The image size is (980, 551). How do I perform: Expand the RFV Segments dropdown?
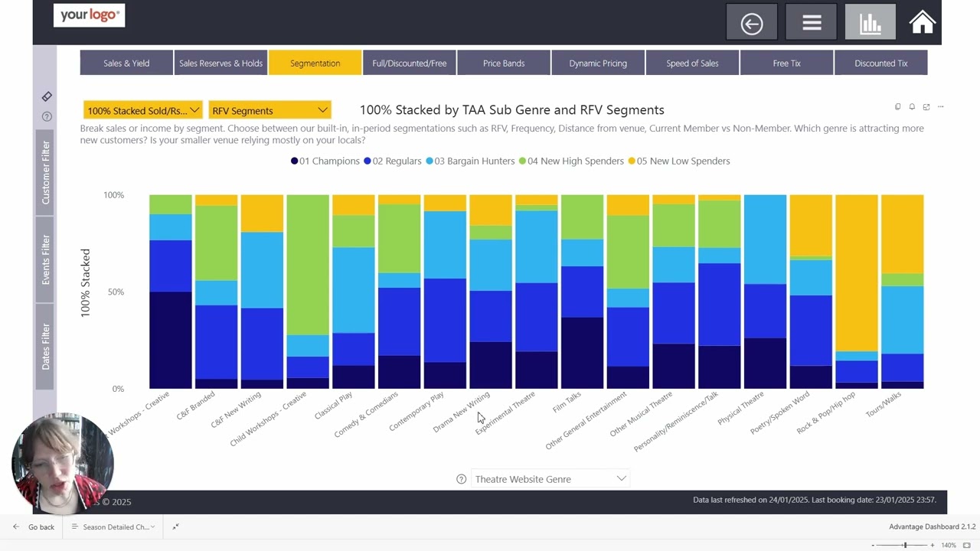pos(269,110)
